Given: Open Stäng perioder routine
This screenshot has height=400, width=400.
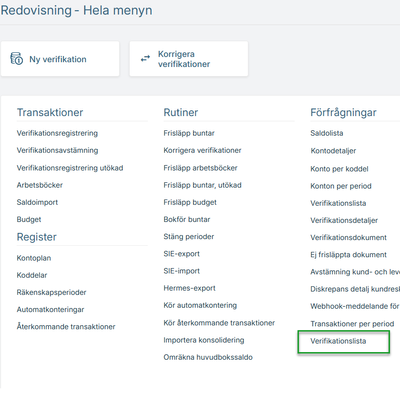Looking at the screenshot, I should click(189, 237).
